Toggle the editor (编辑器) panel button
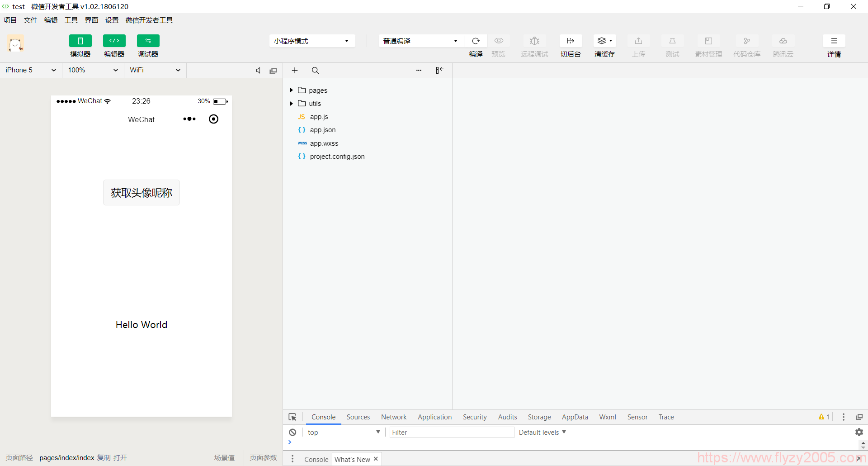This screenshot has height=466, width=868. click(114, 41)
